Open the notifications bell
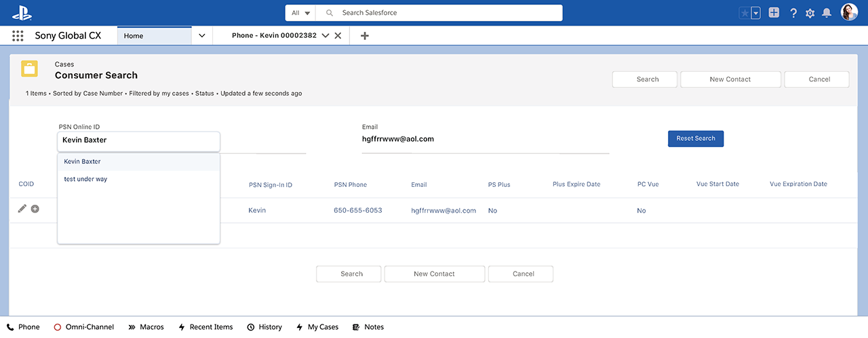 click(x=826, y=13)
